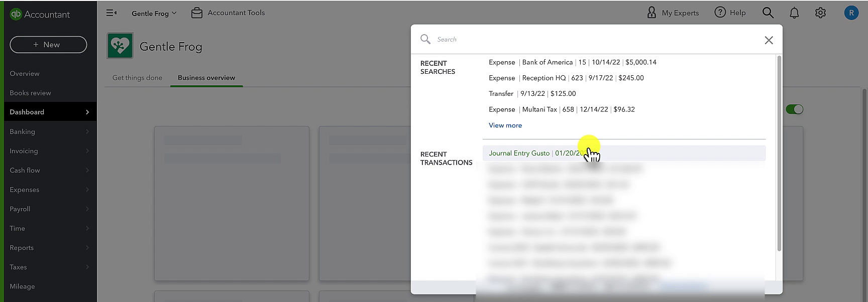Expand the Dashboard menu chevron

coord(87,112)
